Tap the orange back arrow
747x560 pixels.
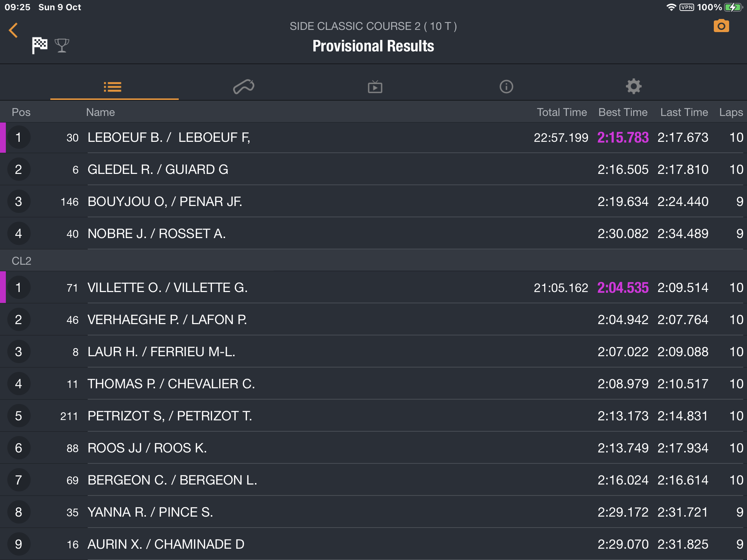[13, 30]
